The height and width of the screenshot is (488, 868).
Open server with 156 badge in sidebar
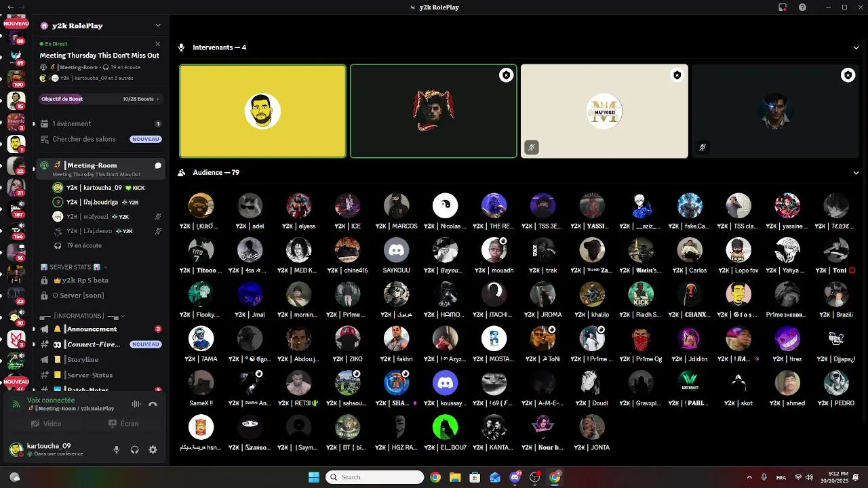click(x=16, y=230)
